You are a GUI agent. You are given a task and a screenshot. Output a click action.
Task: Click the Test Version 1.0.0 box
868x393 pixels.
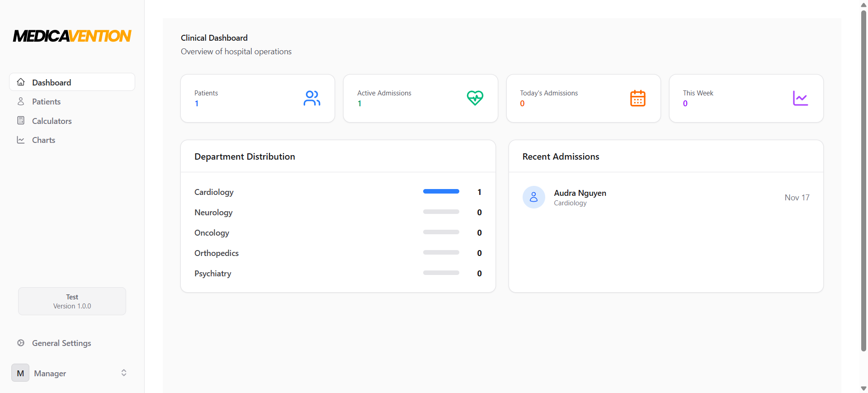72,301
